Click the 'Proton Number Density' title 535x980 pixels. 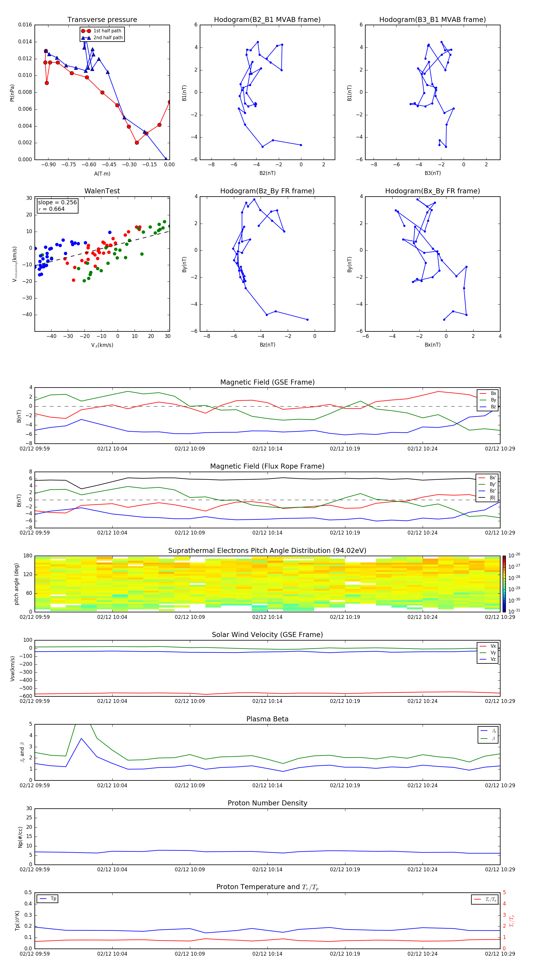[x=267, y=803]
